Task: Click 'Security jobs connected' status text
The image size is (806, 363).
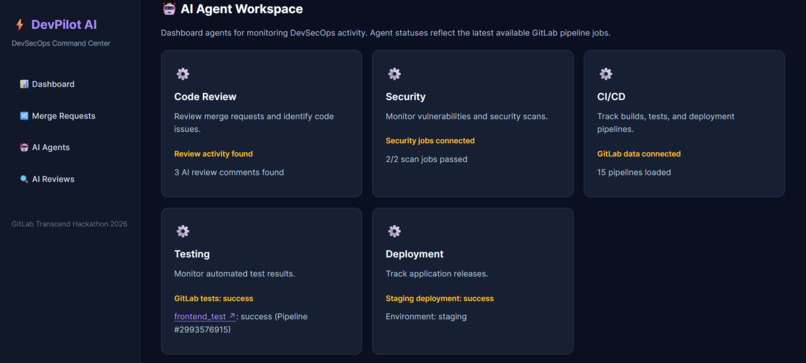Action: pyautogui.click(x=430, y=140)
